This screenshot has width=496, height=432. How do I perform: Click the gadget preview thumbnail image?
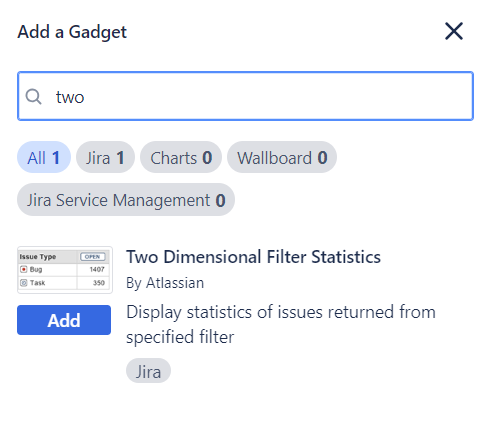click(65, 270)
